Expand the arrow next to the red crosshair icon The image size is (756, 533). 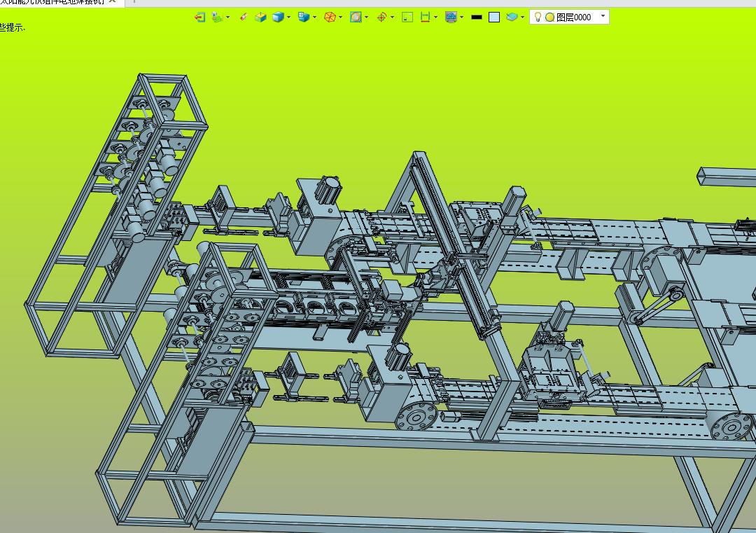(x=392, y=18)
